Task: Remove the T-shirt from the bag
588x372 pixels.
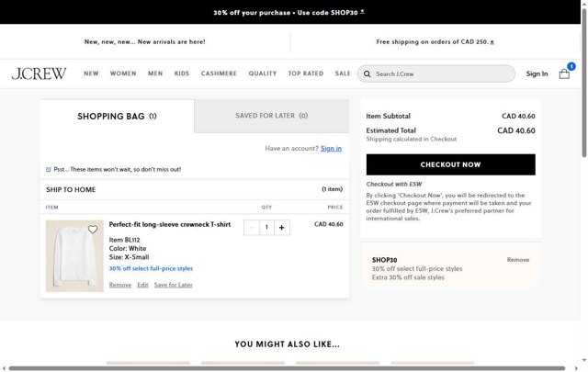Action: click(x=120, y=285)
